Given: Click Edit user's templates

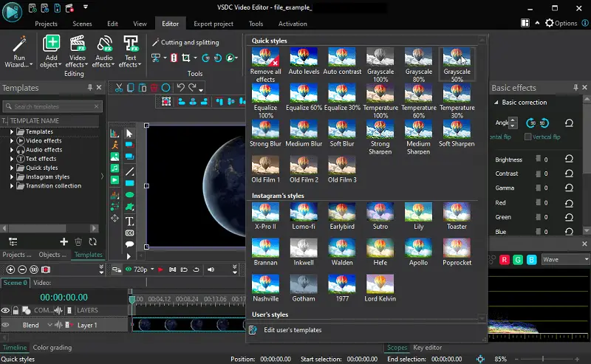Looking at the screenshot, I should coord(293,330).
